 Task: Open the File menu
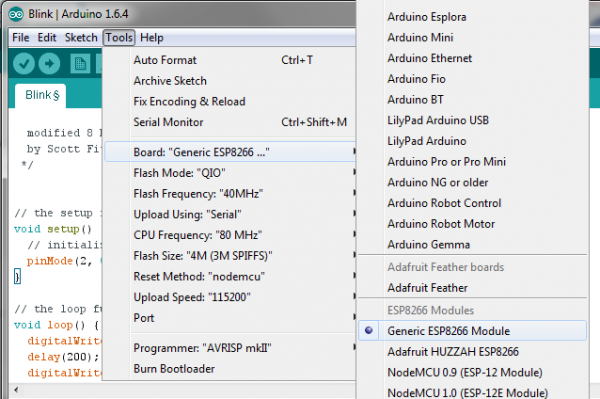(21, 37)
